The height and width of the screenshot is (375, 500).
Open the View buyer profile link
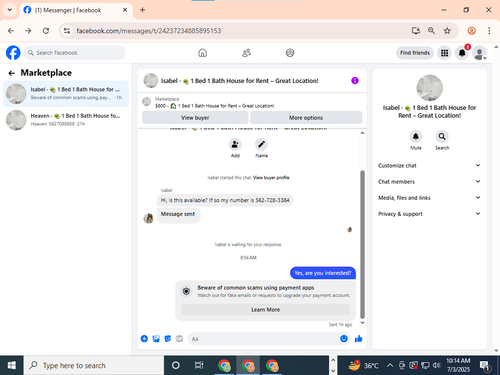[271, 178]
